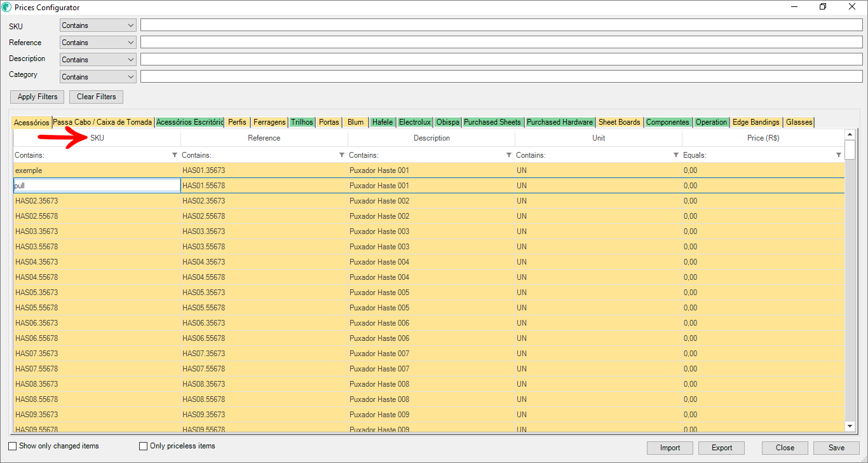Open the Category filter Contains dropdown
This screenshot has width=868, height=463.
coord(98,77)
